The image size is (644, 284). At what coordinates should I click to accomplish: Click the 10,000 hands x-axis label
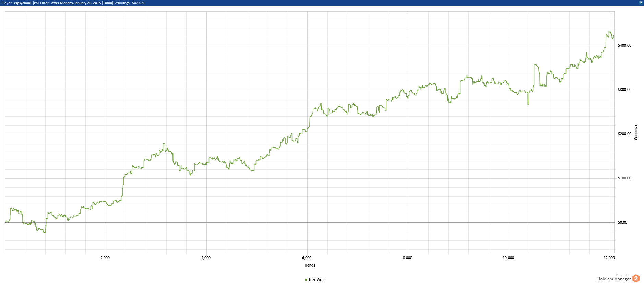point(508,258)
